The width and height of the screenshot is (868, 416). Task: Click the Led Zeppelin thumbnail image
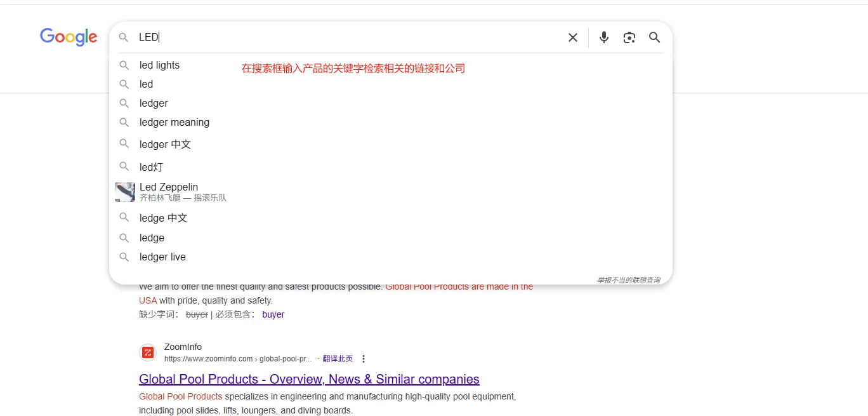(x=125, y=192)
